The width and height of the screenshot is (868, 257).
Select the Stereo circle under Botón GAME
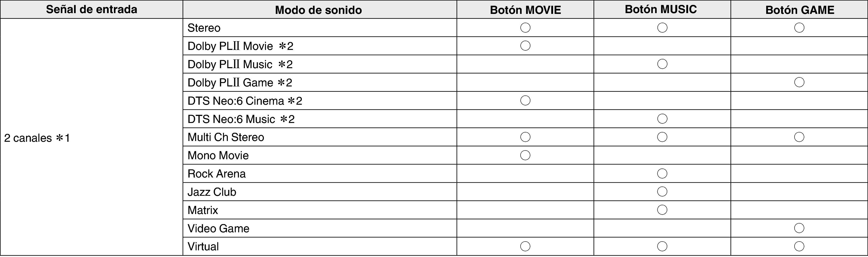tap(799, 28)
